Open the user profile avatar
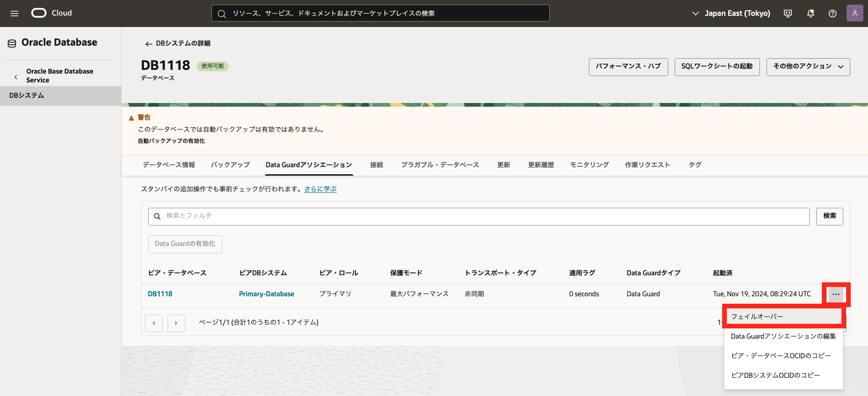This screenshot has height=396, width=868. pyautogui.click(x=854, y=14)
